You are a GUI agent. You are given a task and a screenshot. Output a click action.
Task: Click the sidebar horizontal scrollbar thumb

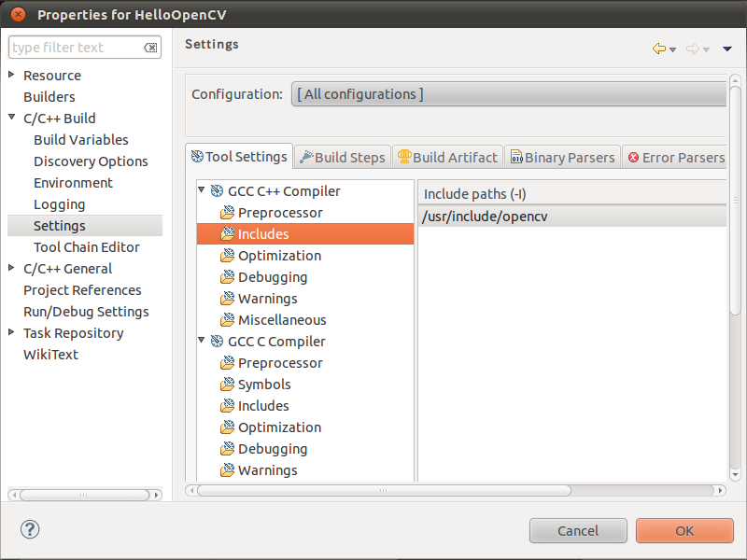pyautogui.click(x=84, y=495)
